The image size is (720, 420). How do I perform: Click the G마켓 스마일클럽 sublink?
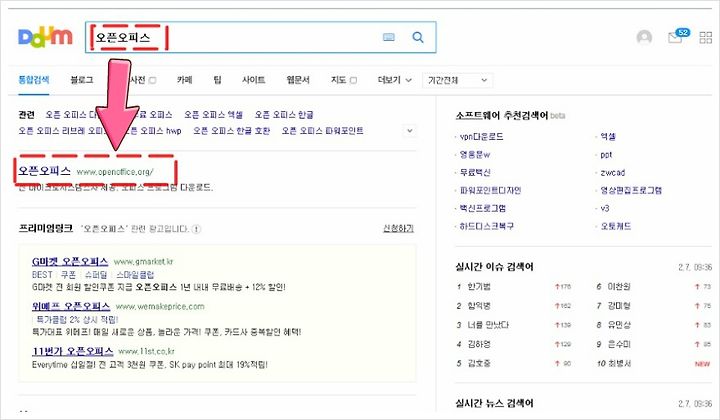click(x=135, y=274)
